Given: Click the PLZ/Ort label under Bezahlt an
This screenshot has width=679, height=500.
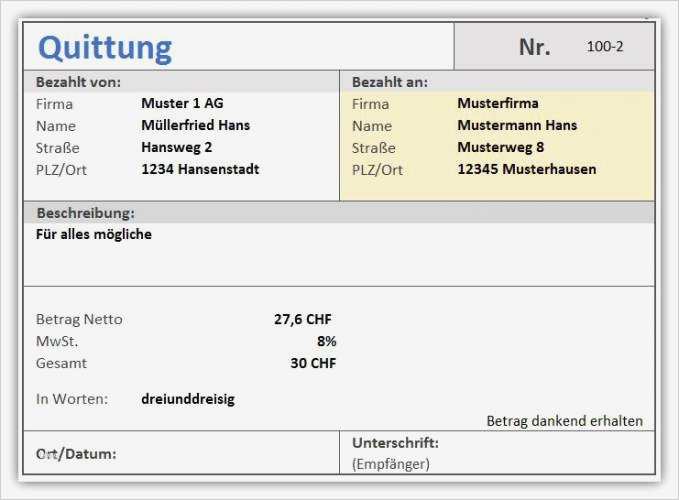Looking at the screenshot, I should pyautogui.click(x=377, y=170).
